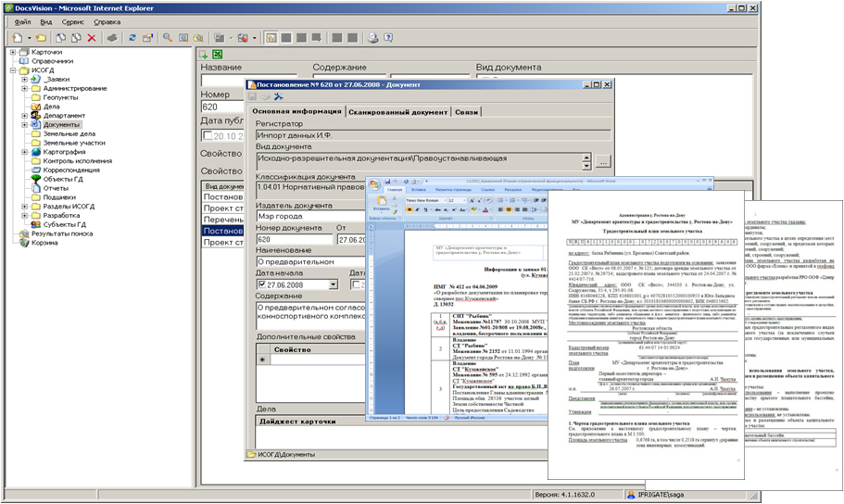Click the ellipsis button next to Вид документа

pyautogui.click(x=603, y=161)
